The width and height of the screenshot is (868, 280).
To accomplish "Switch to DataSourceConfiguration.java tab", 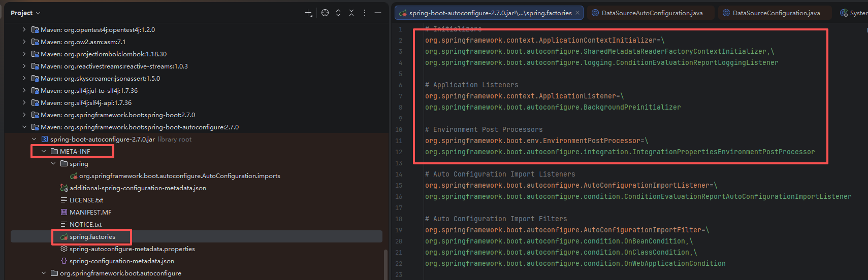I will pos(776,13).
